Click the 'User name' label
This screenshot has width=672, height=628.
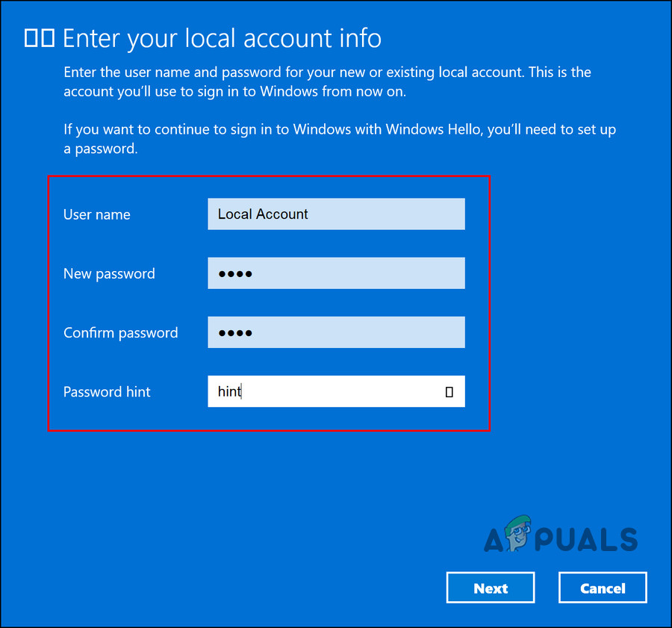97,214
